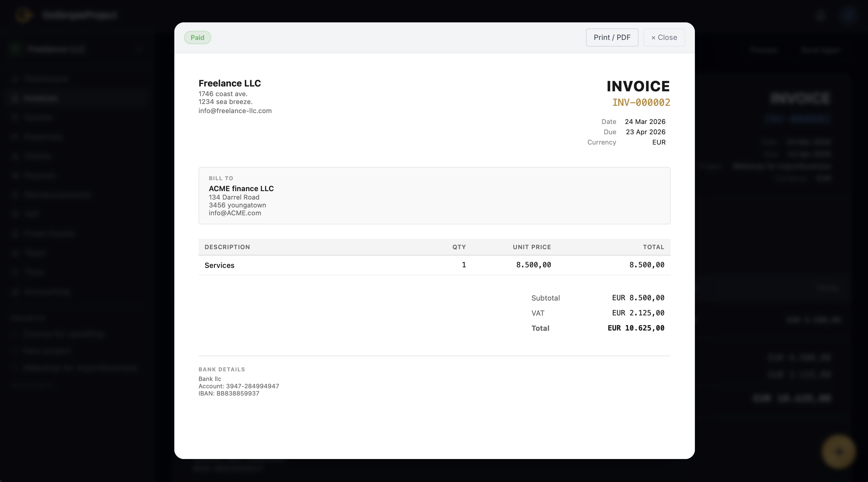Click the address line '1746 coast ave.'
This screenshot has height=482, width=868.
(x=223, y=94)
